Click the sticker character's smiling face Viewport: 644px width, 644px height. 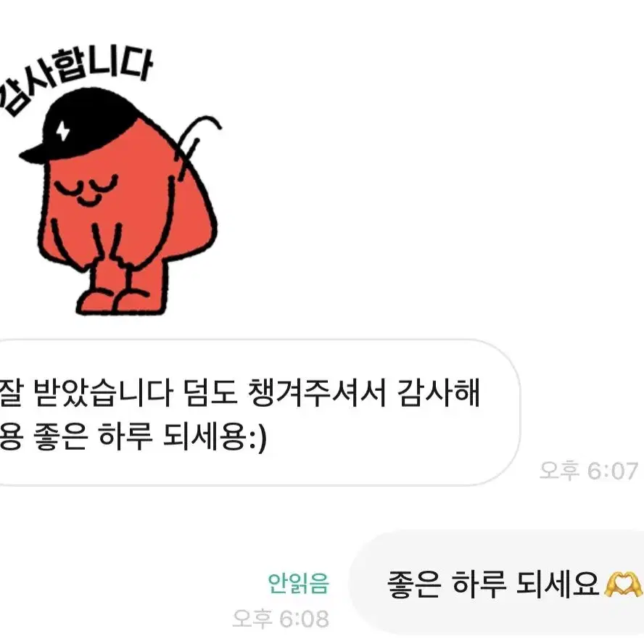coord(86,190)
